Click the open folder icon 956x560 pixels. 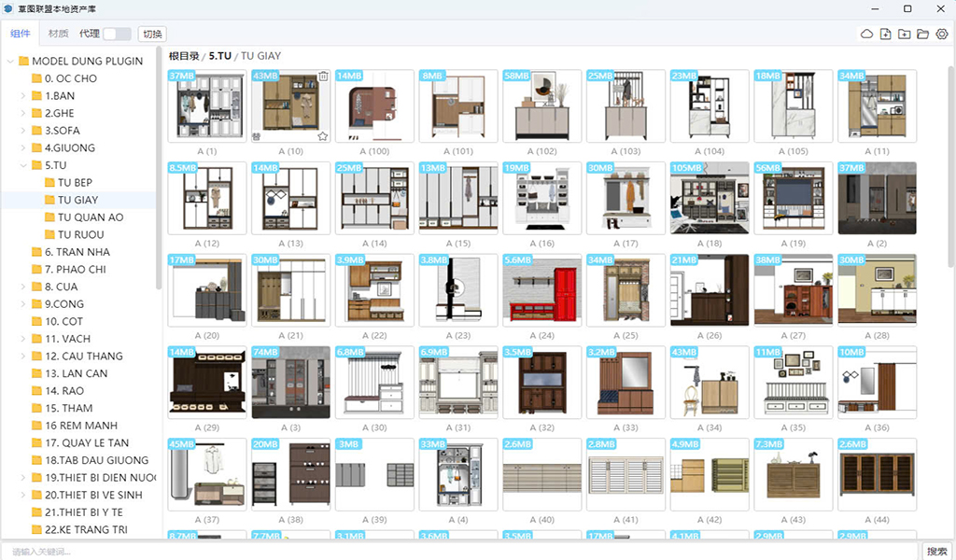click(922, 35)
